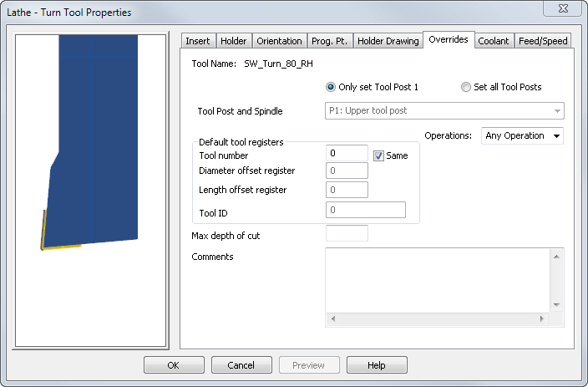Click the Diameter offset register field
This screenshot has height=387, width=588.
(x=347, y=171)
